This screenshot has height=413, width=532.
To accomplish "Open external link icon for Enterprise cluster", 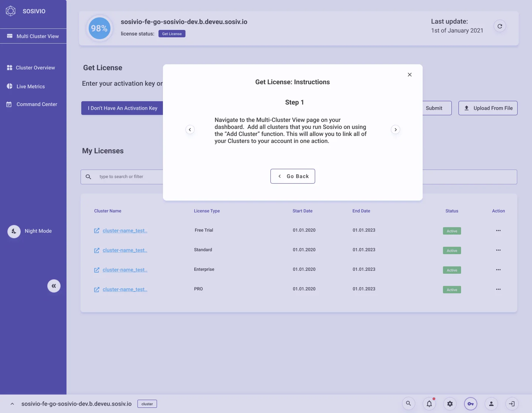I will tap(97, 270).
